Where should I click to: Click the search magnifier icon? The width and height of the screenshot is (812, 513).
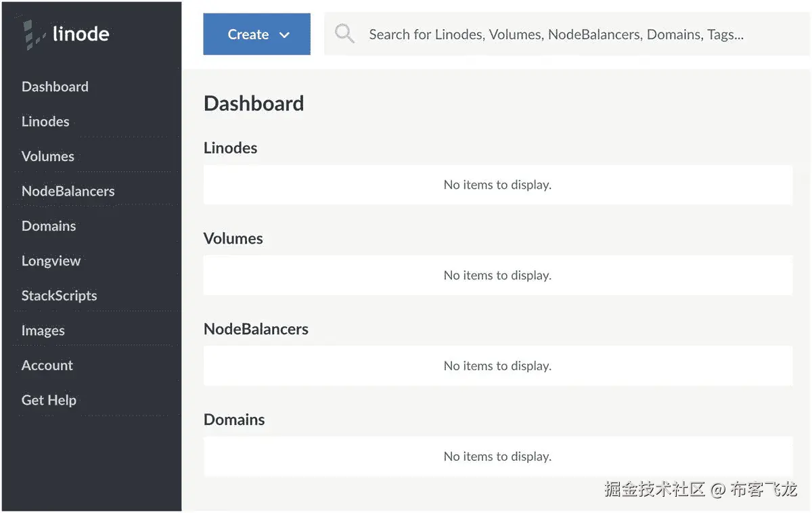tap(344, 34)
